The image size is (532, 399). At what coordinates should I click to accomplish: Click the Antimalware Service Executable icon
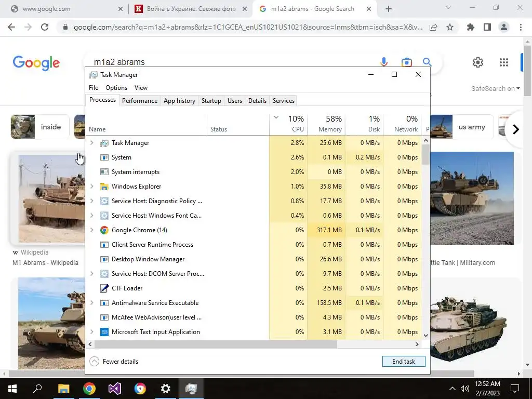click(x=104, y=303)
